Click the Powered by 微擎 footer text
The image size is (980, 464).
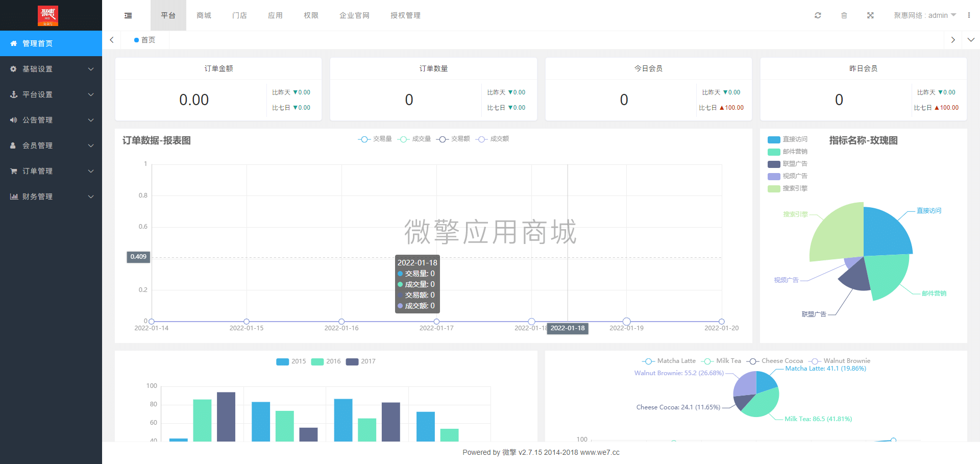[x=541, y=452]
